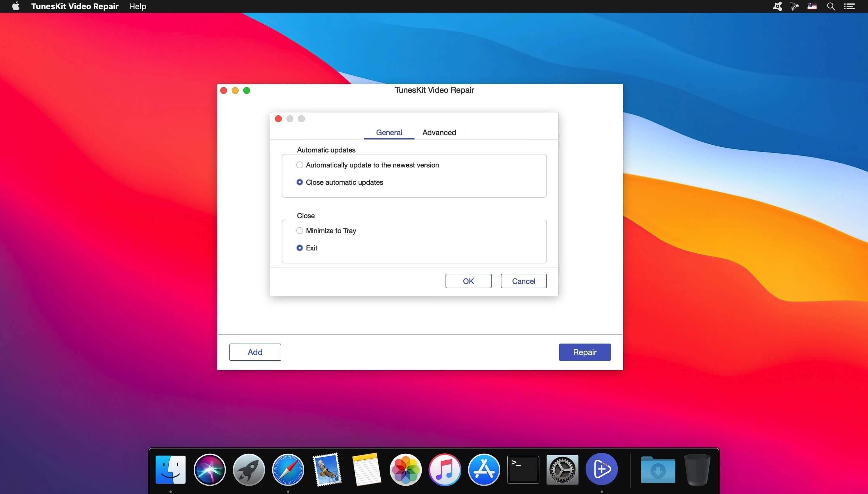Click the Repair button
Screen dimensions: 868x494
pyautogui.click(x=584, y=352)
